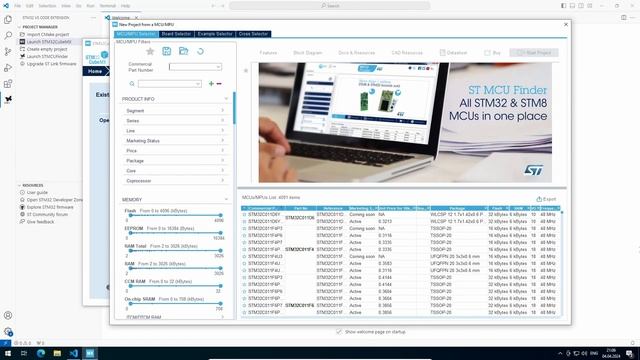Open Run and Debug view

click(x=8, y=68)
